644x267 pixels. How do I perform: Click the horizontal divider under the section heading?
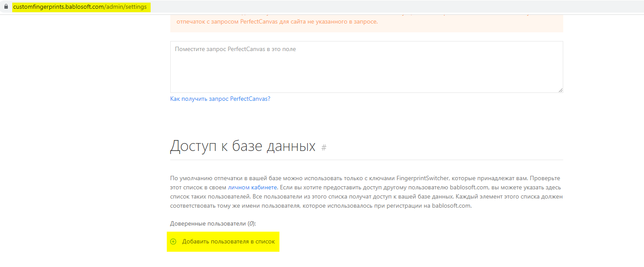point(366,160)
